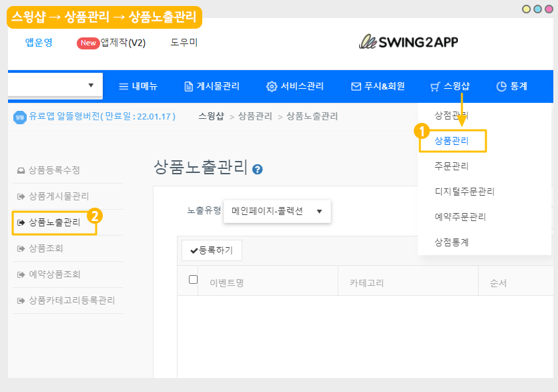
Task: Click the help question mark icon
Action: 258,170
